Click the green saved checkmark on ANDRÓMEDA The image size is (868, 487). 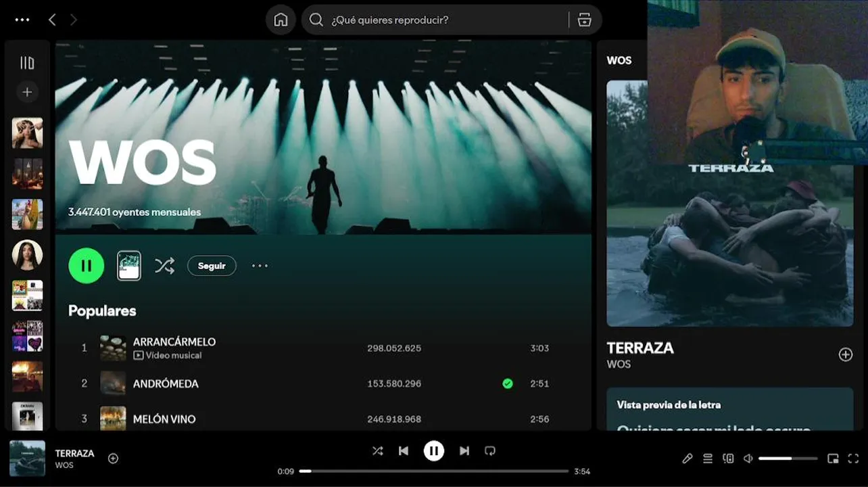(508, 384)
